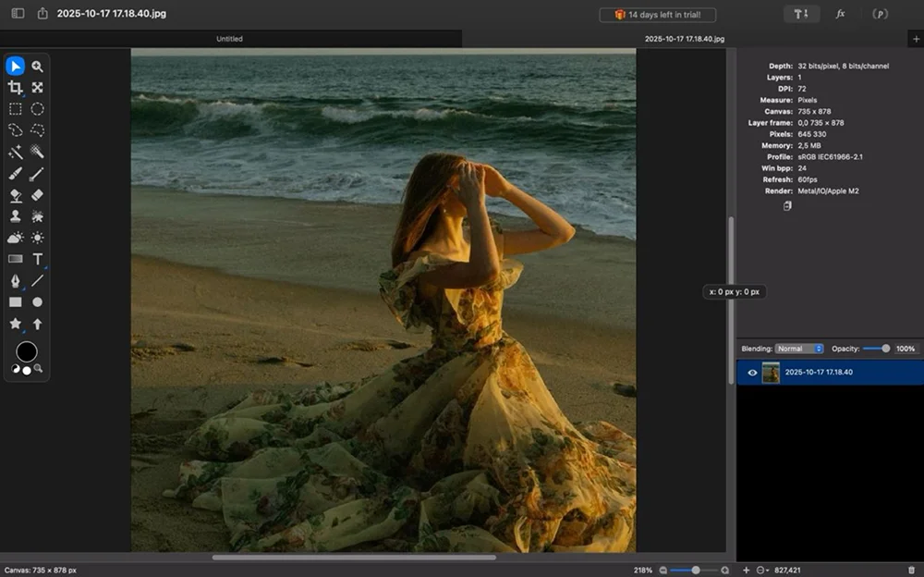Switch to the Untitled tab

pos(229,39)
